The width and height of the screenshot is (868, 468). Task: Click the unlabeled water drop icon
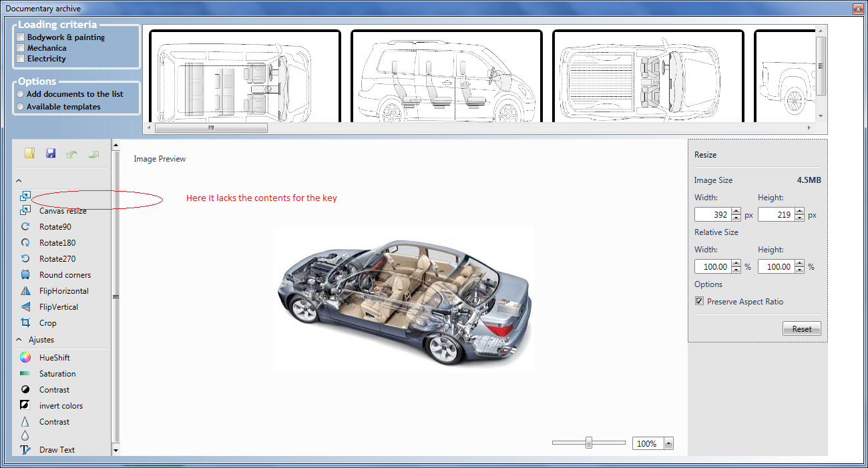click(x=25, y=436)
